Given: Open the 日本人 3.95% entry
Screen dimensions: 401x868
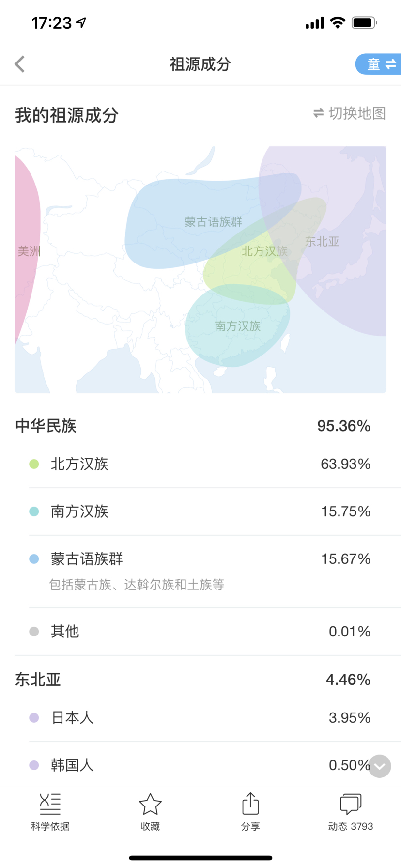Looking at the screenshot, I should point(200,717).
